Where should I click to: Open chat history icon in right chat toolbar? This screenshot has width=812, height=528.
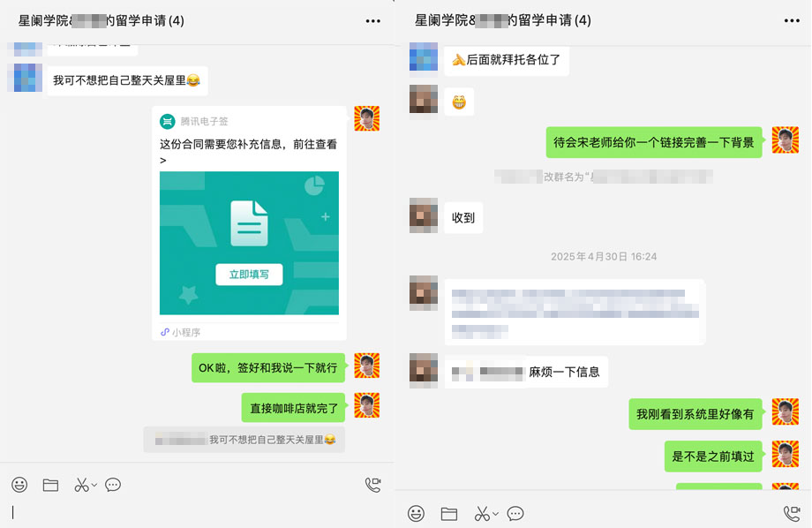point(515,513)
